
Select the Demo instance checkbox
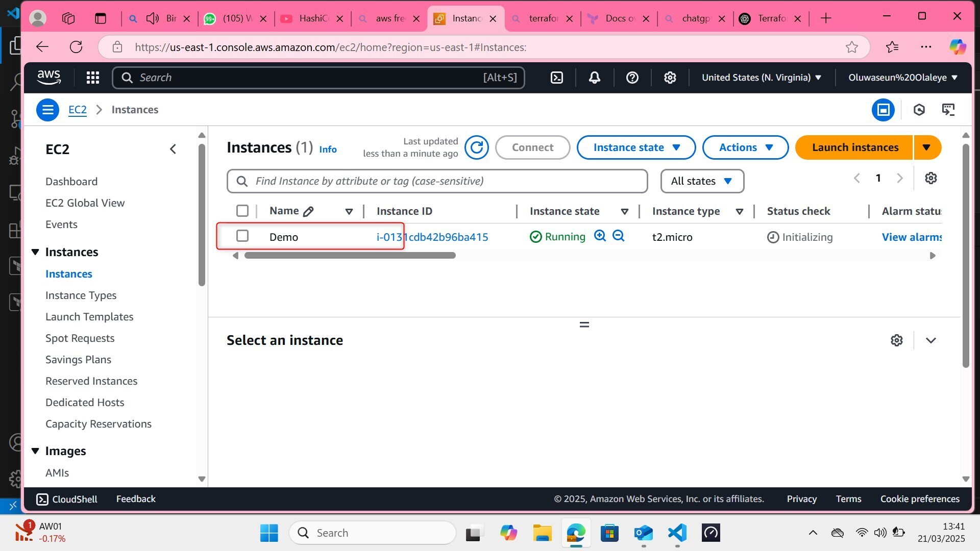(242, 236)
